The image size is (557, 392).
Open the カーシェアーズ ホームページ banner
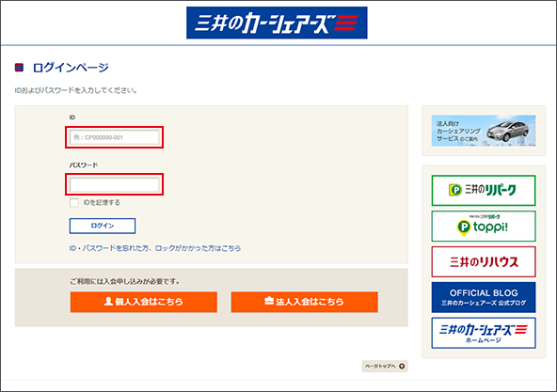484,333
